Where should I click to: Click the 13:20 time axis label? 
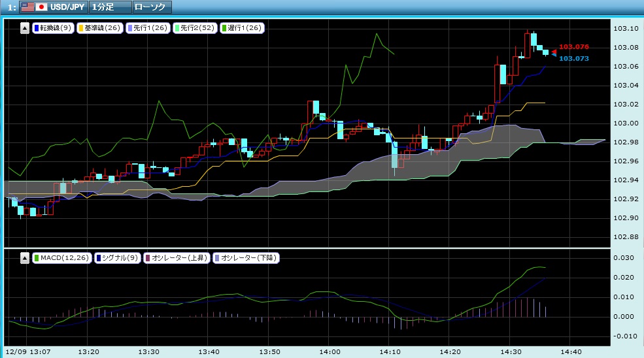coord(89,352)
